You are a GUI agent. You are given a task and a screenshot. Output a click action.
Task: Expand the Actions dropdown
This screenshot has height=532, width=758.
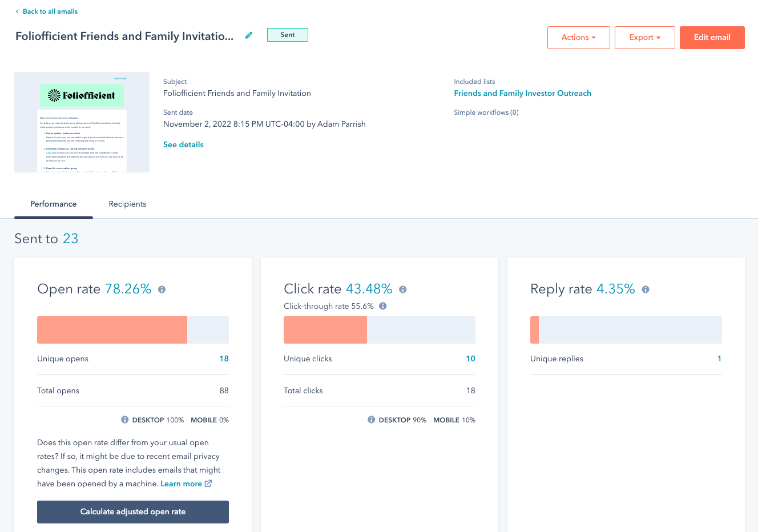579,38
